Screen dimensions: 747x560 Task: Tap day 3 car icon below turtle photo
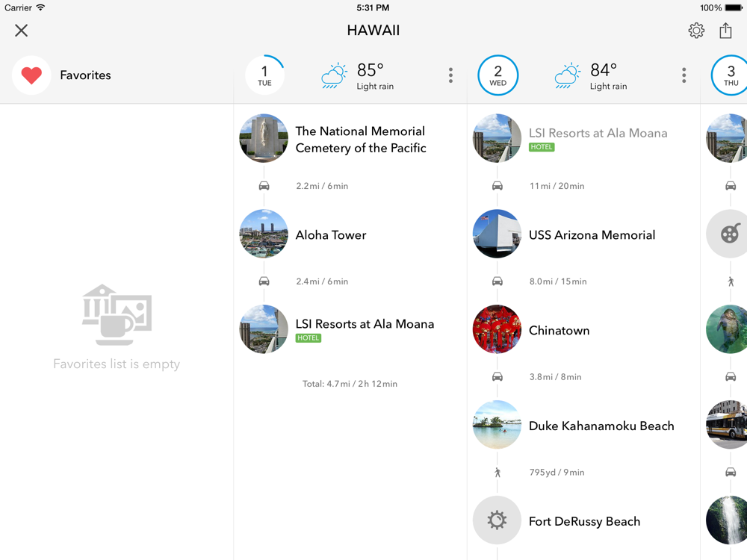point(731,376)
